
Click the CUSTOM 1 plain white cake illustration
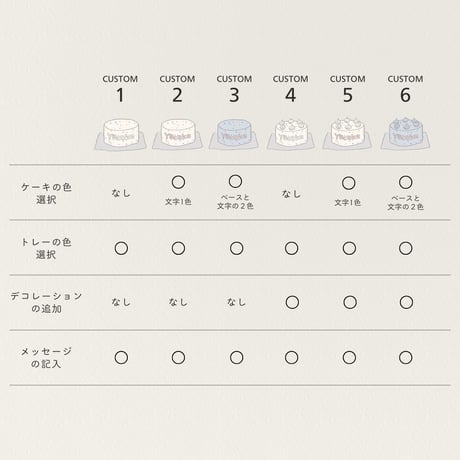pos(121,134)
